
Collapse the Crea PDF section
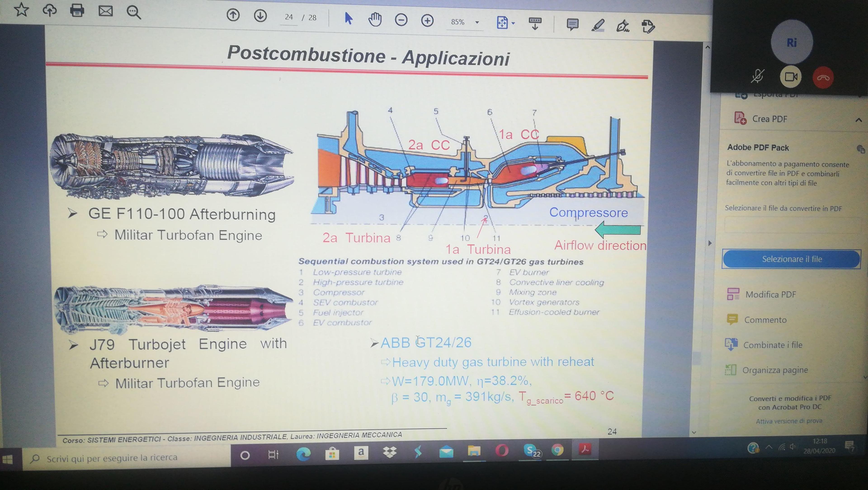pyautogui.click(x=858, y=120)
